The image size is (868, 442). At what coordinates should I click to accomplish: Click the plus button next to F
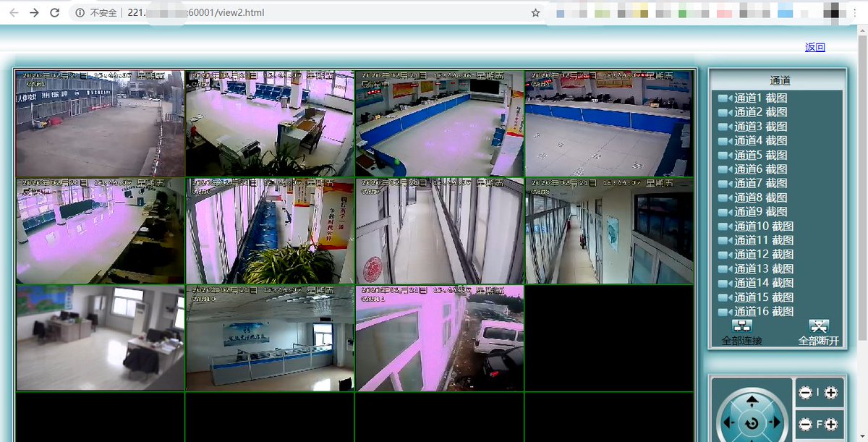(x=831, y=425)
